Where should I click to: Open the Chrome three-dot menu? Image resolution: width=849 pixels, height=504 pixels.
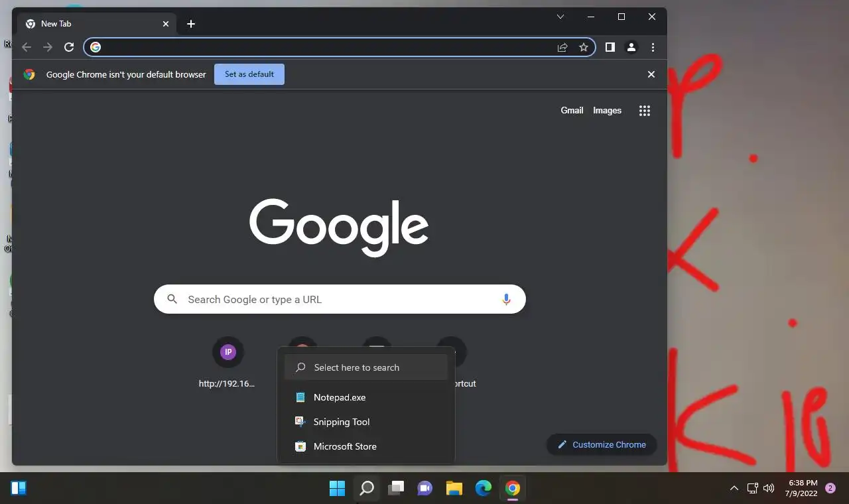pos(653,47)
